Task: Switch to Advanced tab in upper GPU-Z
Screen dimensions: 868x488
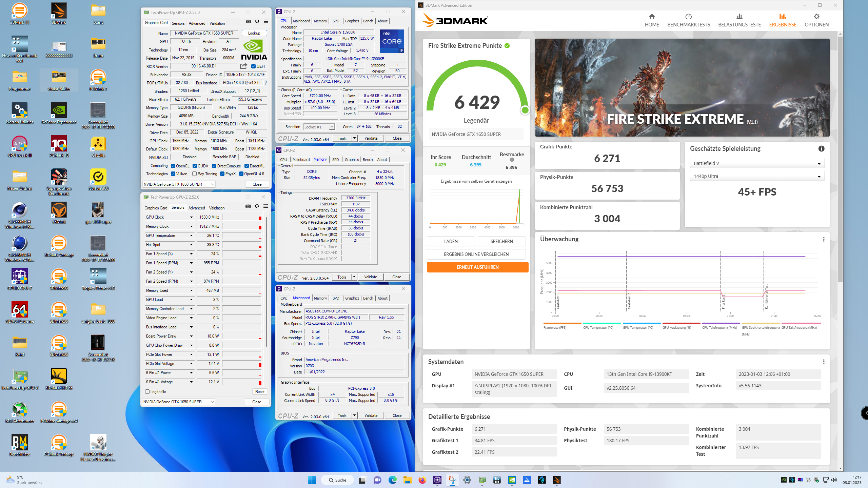Action: (x=197, y=23)
